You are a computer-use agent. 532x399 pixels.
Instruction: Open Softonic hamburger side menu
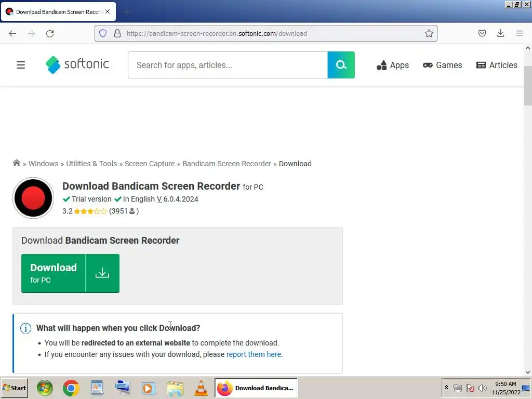(21, 65)
